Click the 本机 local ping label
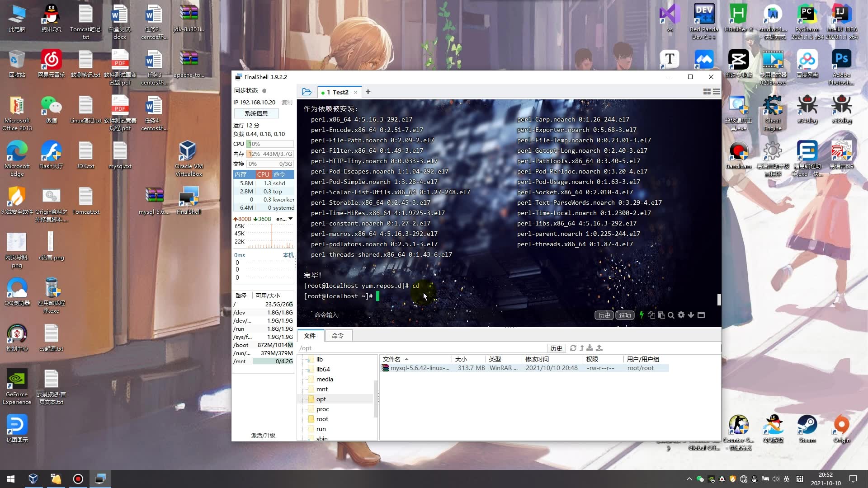The image size is (868, 488). click(x=288, y=255)
